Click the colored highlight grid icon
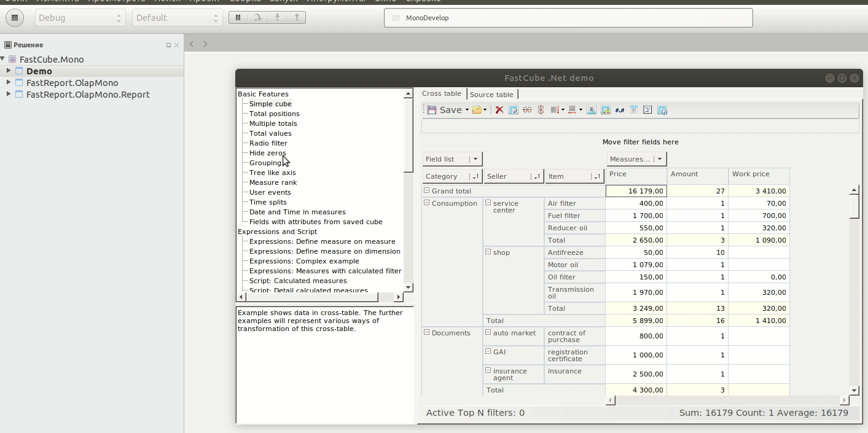The width and height of the screenshot is (868, 433). tap(606, 110)
